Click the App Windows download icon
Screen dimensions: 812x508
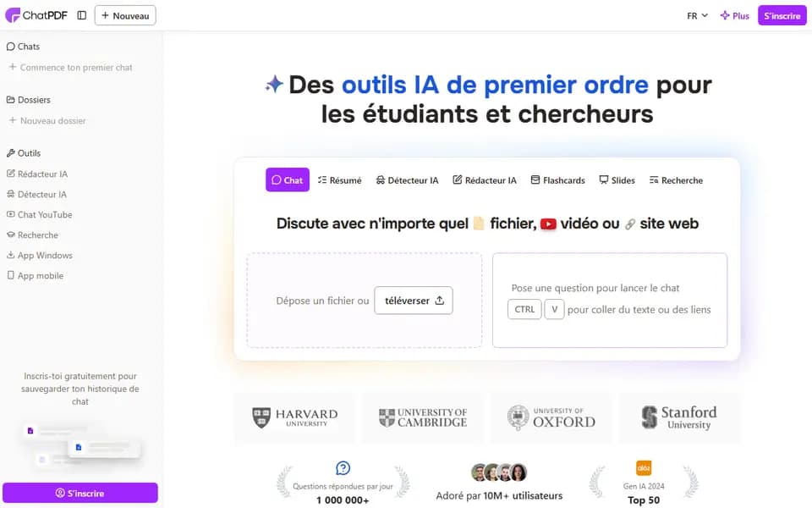[x=10, y=255]
